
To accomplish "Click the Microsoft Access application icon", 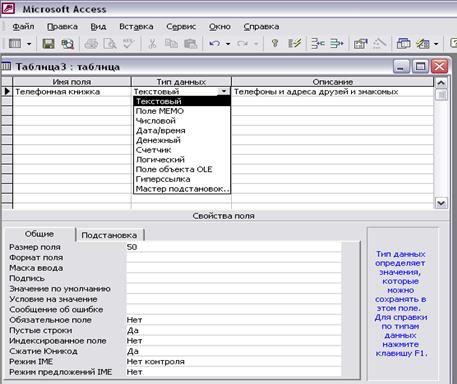I will pyautogui.click(x=8, y=8).
